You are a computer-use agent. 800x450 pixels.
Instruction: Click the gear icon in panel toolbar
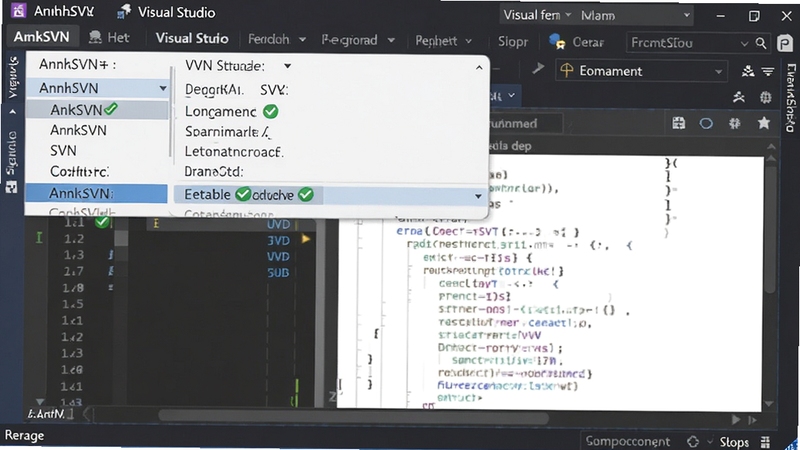pos(735,123)
